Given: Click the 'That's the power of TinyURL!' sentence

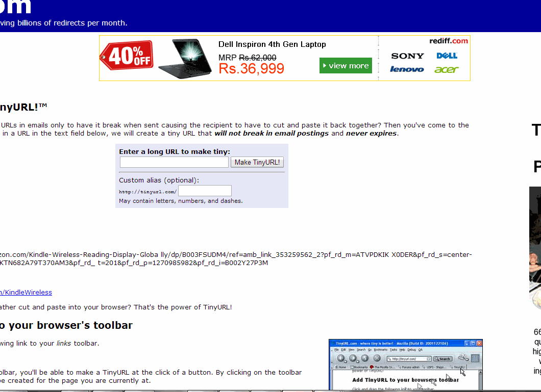Looking at the screenshot, I should click(x=183, y=307).
